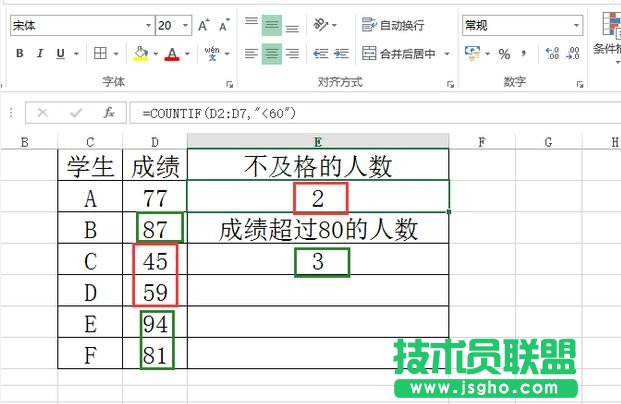Click the wén phonetic guide icon
The image size is (621, 404).
[x=212, y=53]
